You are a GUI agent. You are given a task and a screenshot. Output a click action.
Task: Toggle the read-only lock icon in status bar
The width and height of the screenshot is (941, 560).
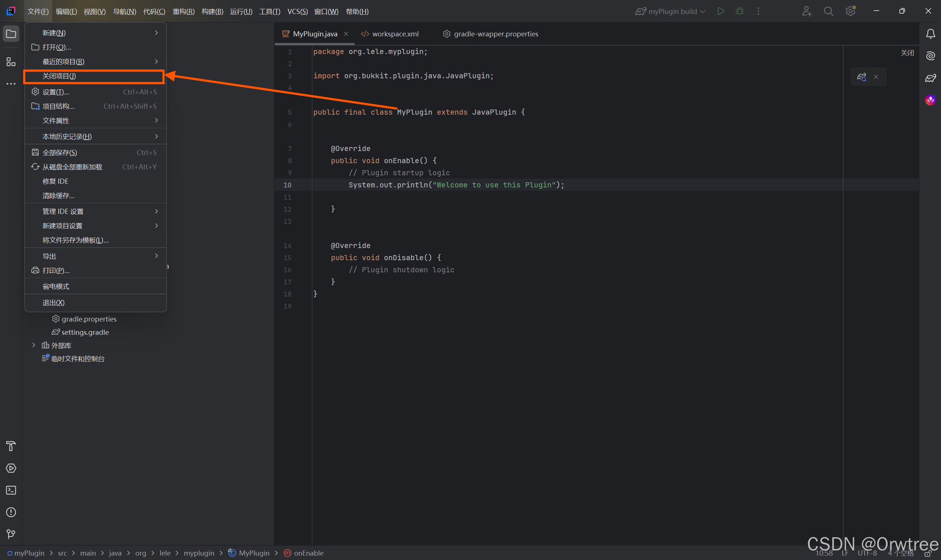click(x=928, y=554)
